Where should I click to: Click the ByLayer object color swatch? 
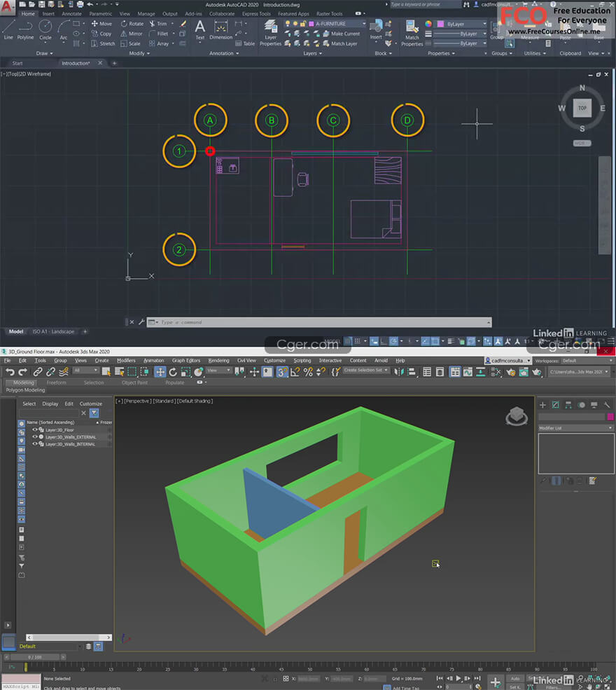[440, 25]
